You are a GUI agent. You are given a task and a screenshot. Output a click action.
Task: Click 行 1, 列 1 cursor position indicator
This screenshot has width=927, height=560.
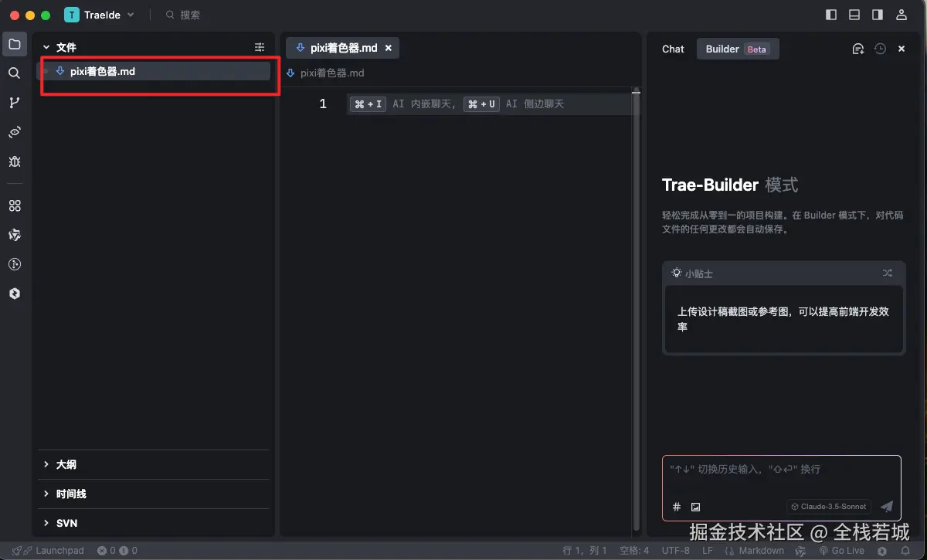click(585, 551)
